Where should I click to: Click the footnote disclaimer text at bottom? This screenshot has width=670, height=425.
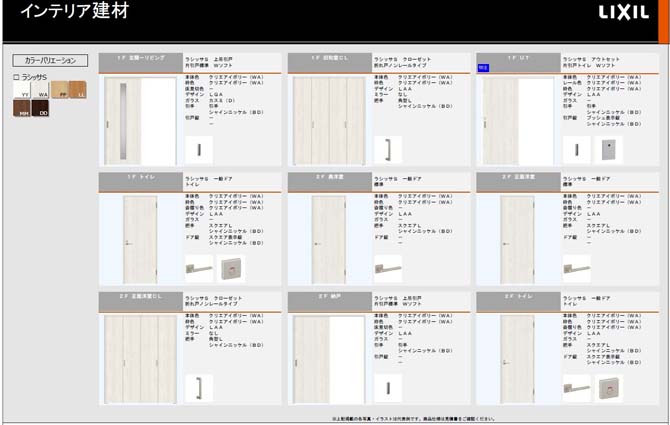(x=413, y=419)
